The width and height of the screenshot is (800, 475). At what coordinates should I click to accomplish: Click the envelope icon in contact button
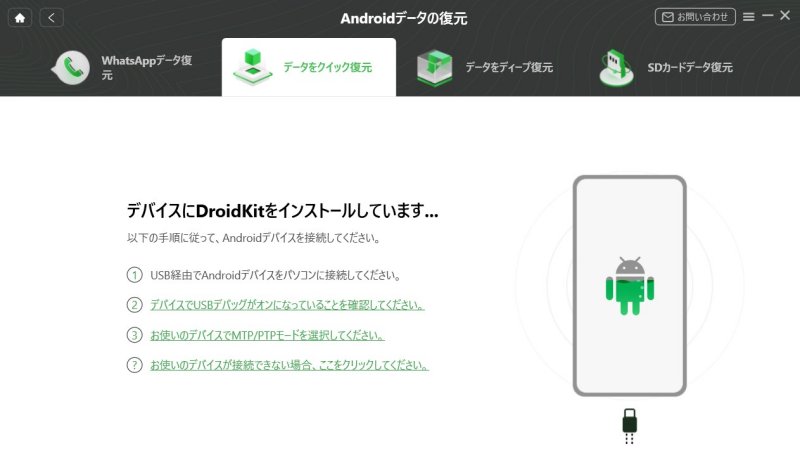pos(667,17)
